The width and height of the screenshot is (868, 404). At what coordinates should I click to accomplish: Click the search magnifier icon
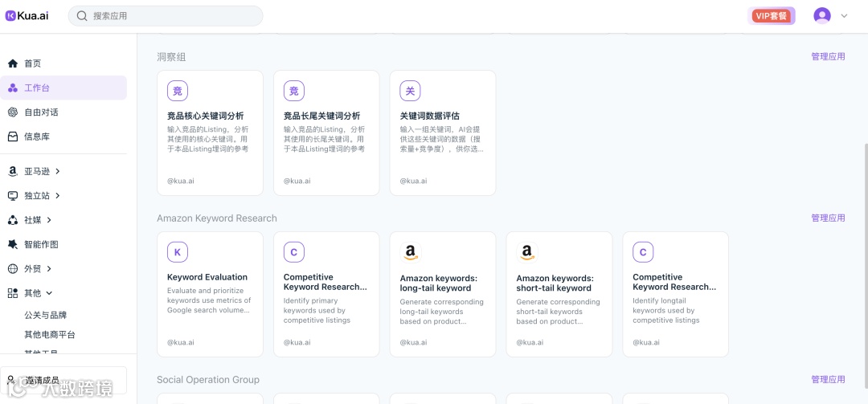(82, 16)
